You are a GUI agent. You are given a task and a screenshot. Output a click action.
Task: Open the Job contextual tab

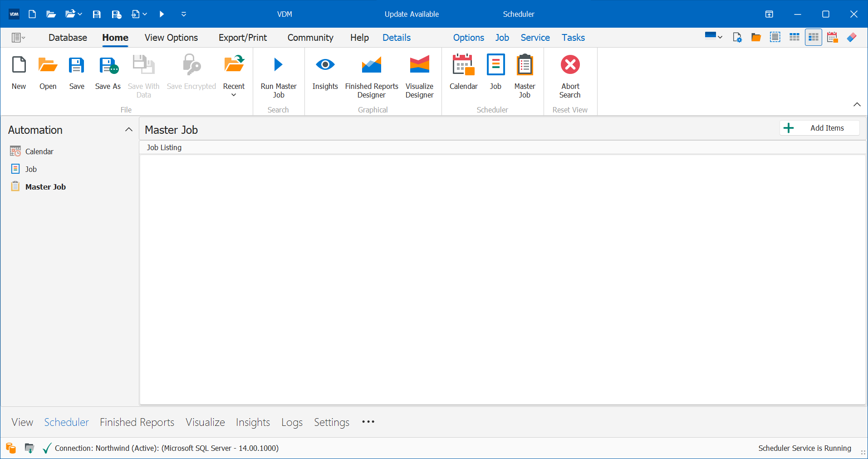(502, 38)
